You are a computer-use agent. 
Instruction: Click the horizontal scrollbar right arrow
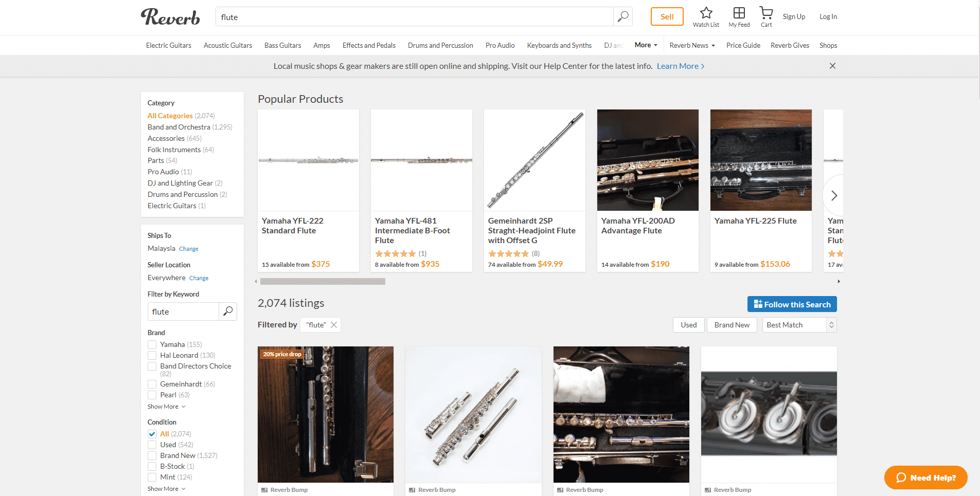(839, 281)
